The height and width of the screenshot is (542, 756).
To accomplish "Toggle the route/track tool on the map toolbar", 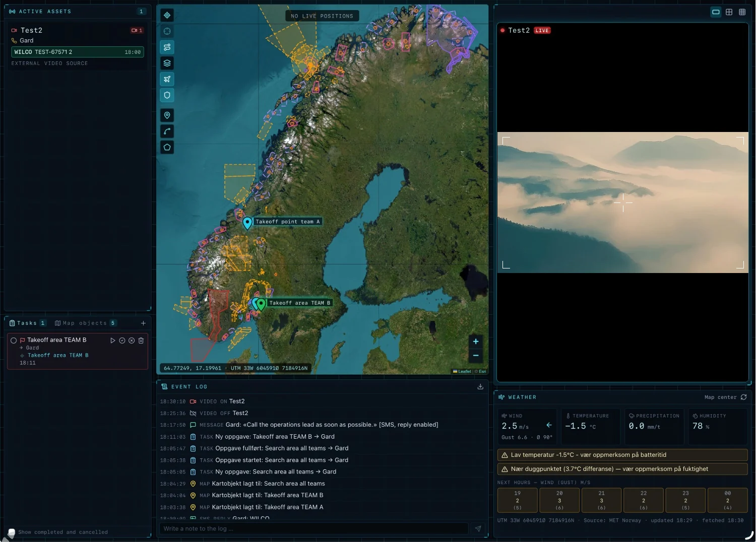I will (x=167, y=47).
